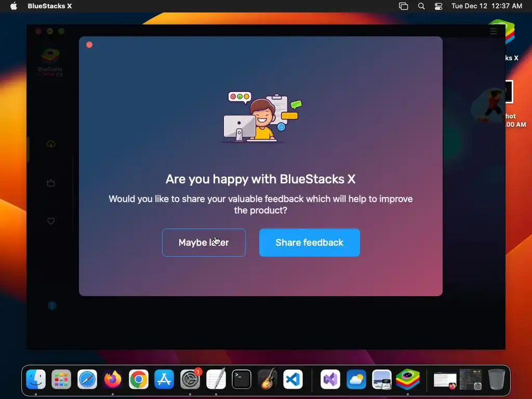The height and width of the screenshot is (399, 532).
Task: Open Visual Studio from the Dock
Action: [x=330, y=379]
